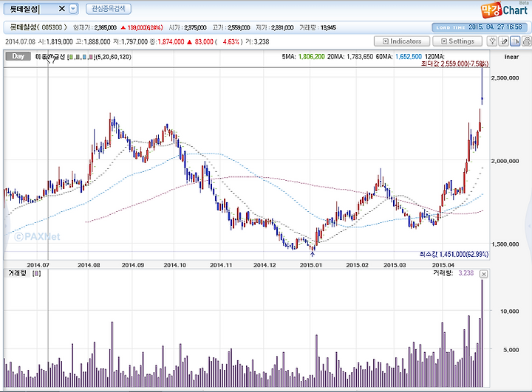The width and height of the screenshot is (532, 392).
Task: Click the 관심종목검색 button
Action: 108,8
